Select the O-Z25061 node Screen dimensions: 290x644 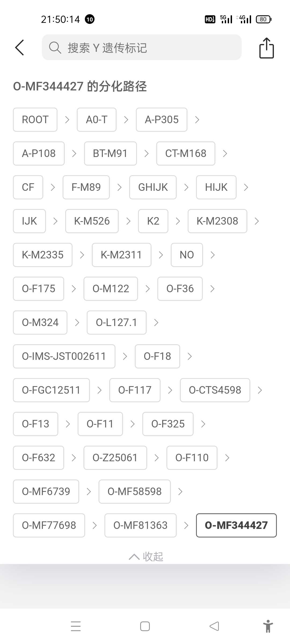coord(115,458)
